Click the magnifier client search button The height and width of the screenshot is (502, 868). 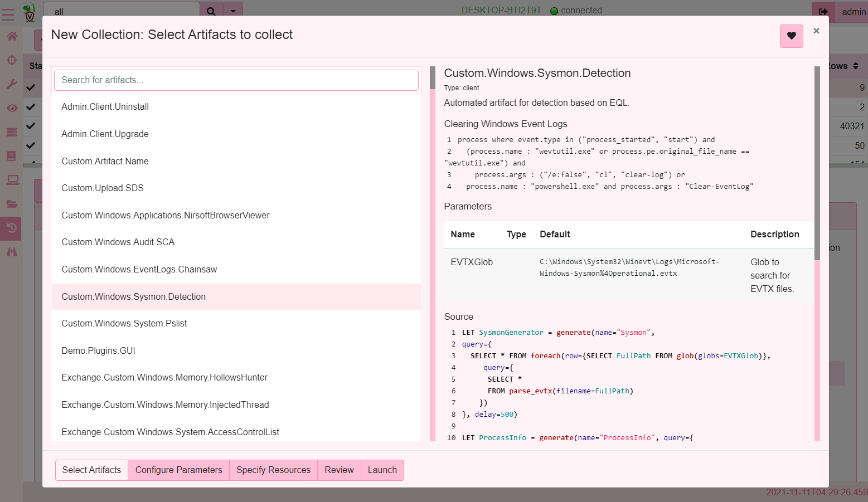tap(211, 11)
